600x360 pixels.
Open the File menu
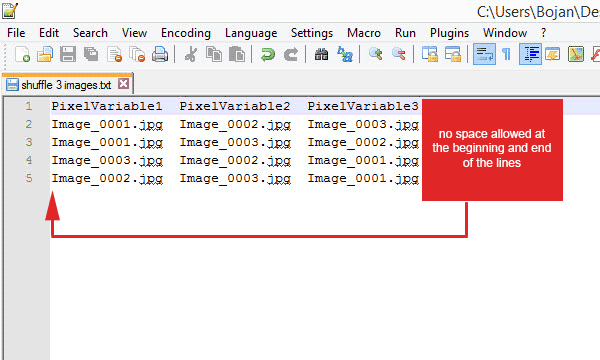click(x=16, y=33)
